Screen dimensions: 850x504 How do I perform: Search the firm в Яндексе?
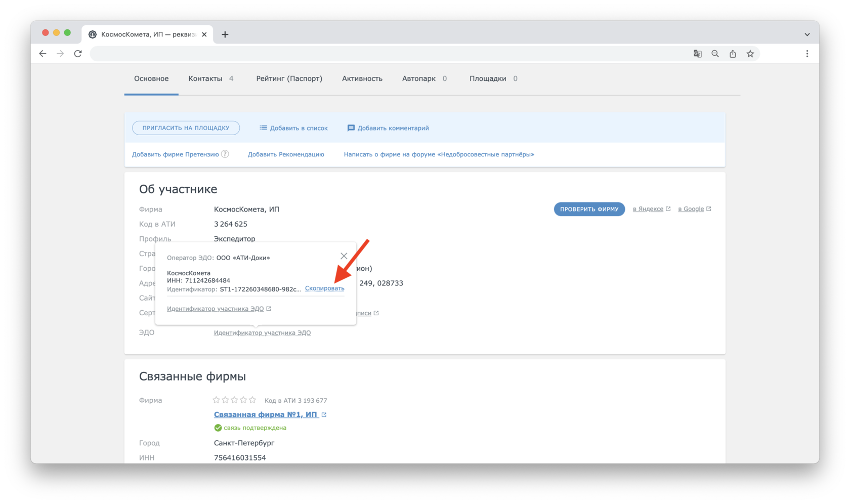click(648, 209)
